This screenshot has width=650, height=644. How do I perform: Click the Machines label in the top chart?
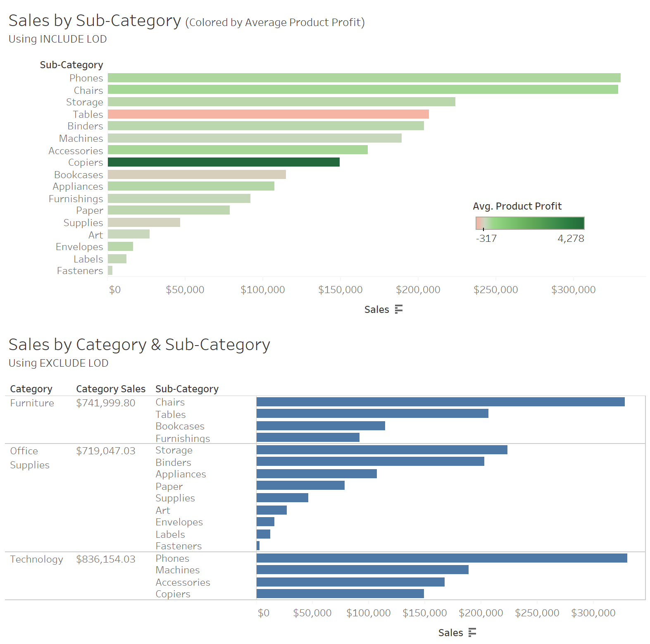[81, 138]
